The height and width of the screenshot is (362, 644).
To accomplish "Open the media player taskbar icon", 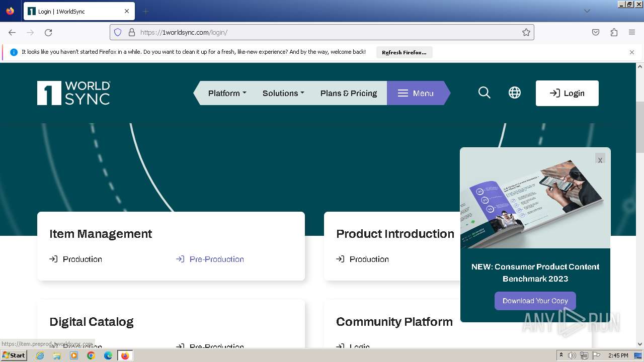I will click(74, 355).
